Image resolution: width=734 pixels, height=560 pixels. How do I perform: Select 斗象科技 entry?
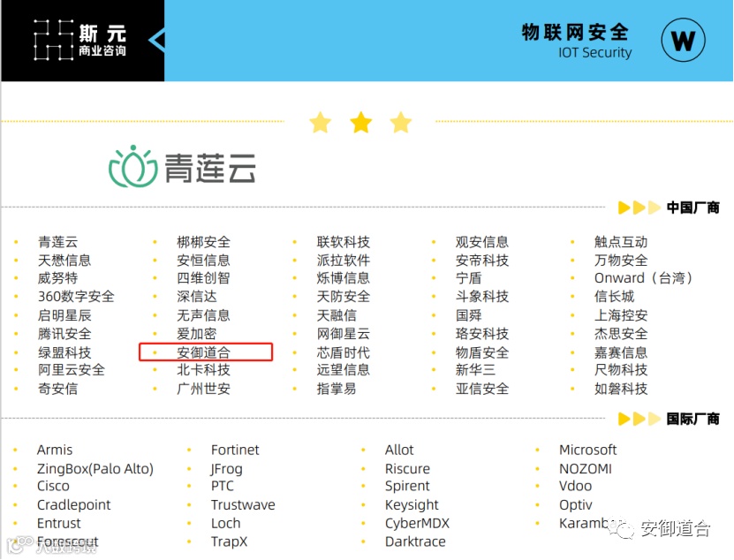tap(482, 297)
